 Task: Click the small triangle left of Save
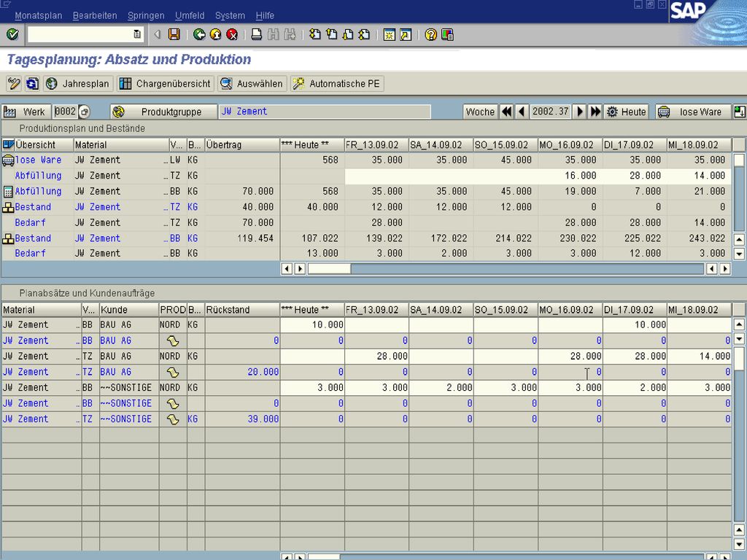tap(158, 34)
